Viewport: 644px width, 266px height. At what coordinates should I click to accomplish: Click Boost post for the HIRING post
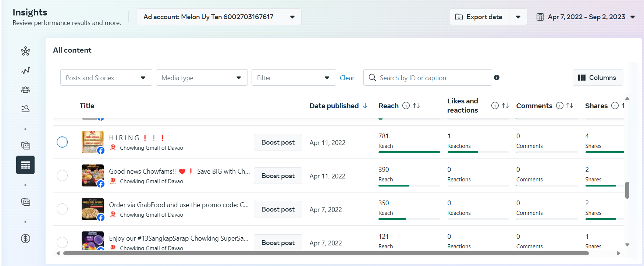tap(278, 142)
